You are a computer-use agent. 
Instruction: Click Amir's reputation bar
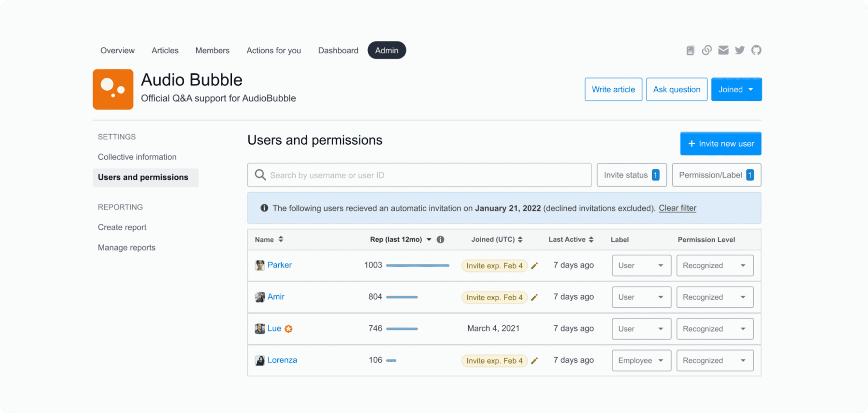point(402,297)
